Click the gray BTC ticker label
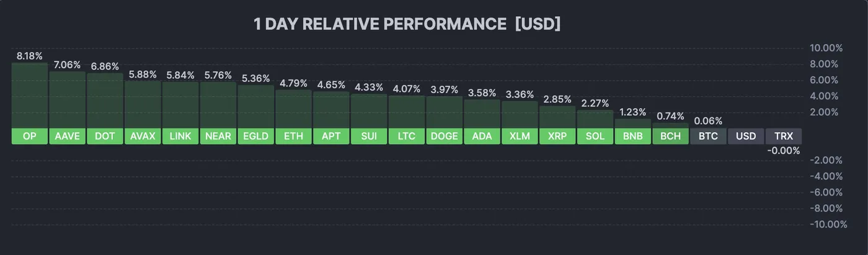Viewport: 868px width, 255px height. click(708, 136)
